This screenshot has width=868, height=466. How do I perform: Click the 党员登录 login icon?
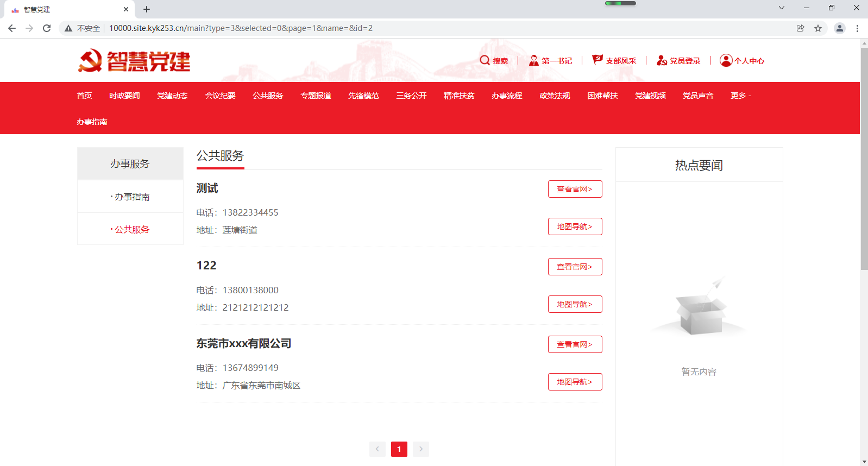point(662,60)
